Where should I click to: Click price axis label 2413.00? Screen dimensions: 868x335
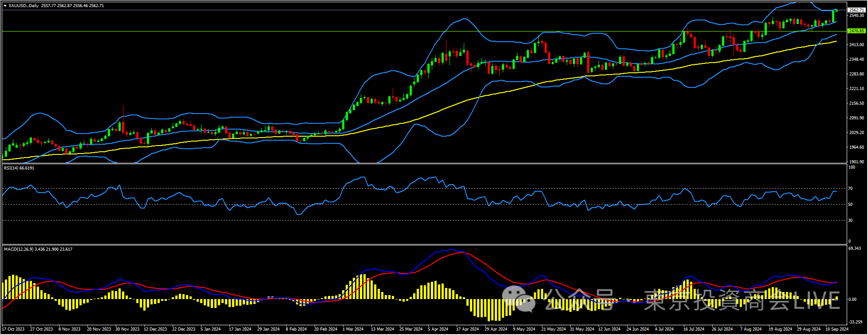click(x=856, y=45)
